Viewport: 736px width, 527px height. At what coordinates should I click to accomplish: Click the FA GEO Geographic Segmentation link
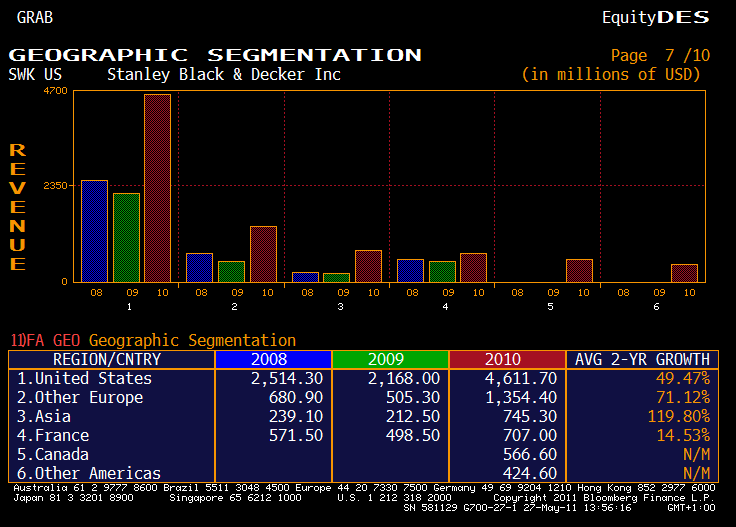[x=153, y=341]
